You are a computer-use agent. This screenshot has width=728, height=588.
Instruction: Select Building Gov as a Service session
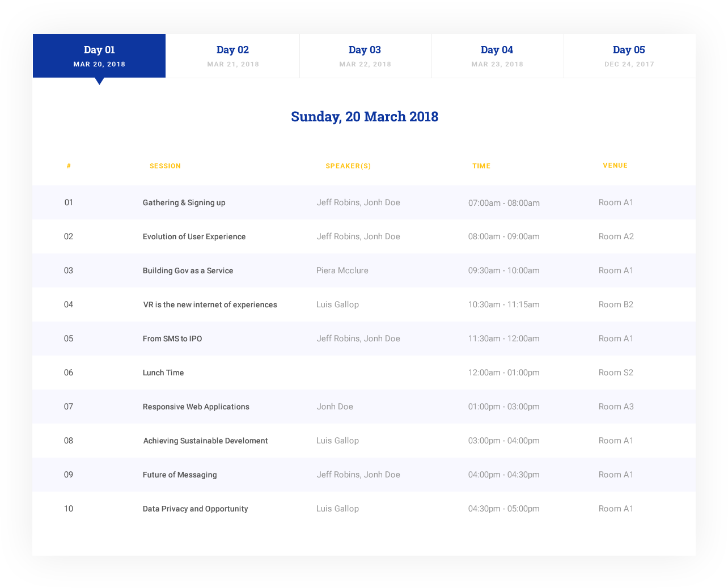coord(188,270)
